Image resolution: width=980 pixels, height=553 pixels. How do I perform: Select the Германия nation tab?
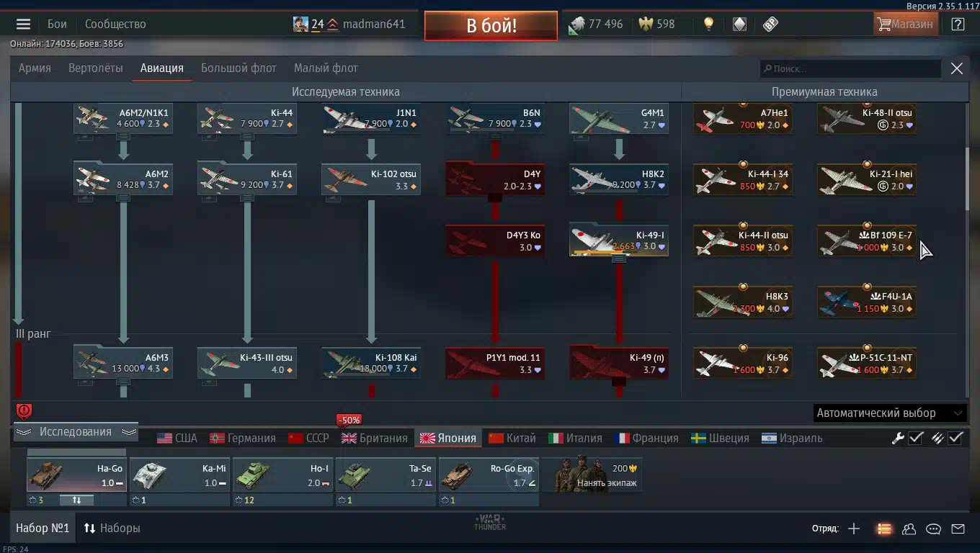(x=243, y=438)
